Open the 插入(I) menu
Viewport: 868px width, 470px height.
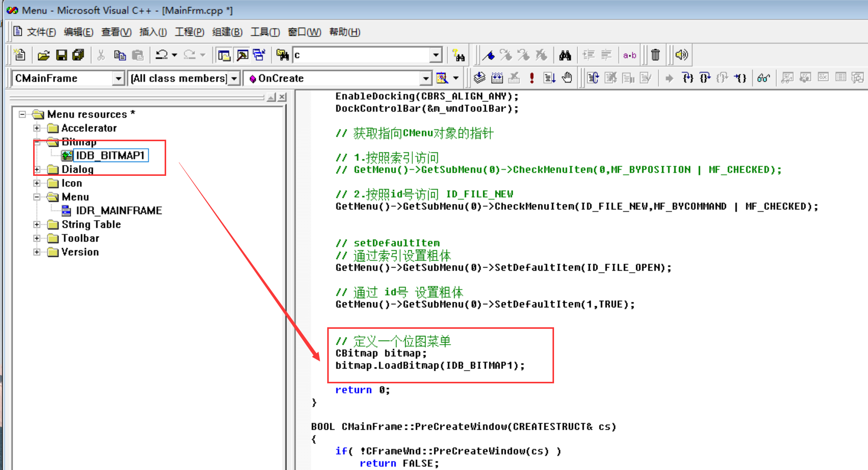[x=153, y=32]
